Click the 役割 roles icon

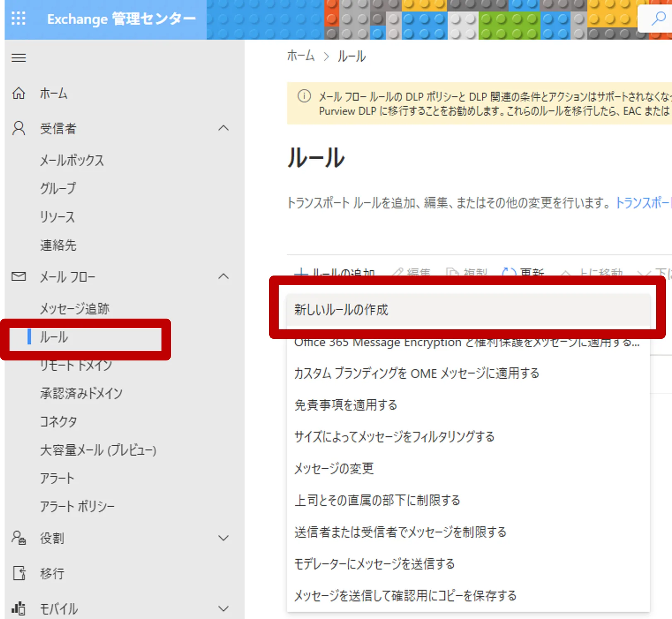tap(19, 538)
